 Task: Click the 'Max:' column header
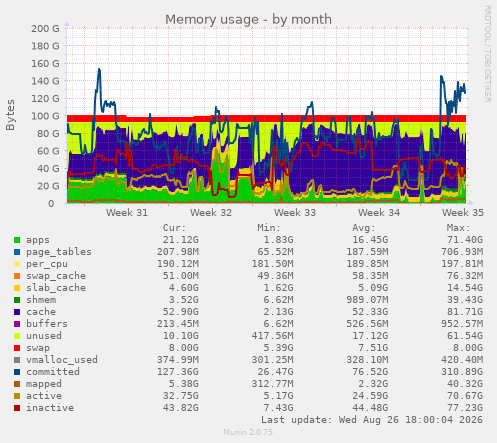click(458, 228)
